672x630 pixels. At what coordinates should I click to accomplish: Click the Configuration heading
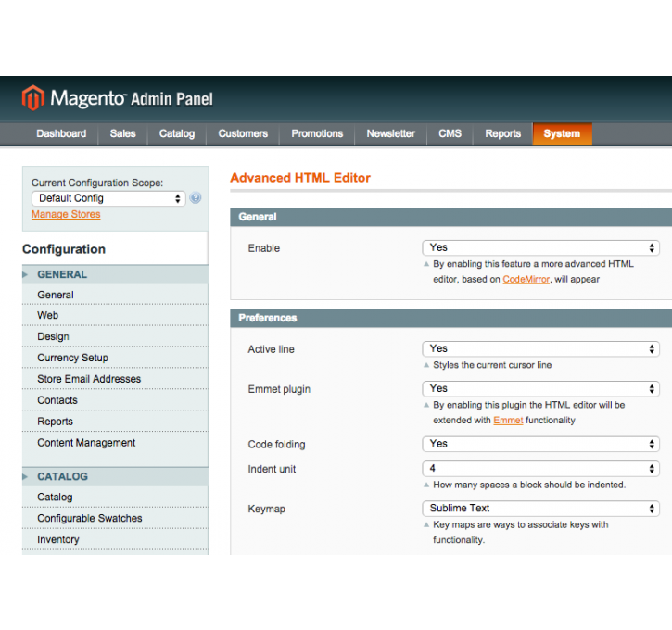tap(64, 249)
